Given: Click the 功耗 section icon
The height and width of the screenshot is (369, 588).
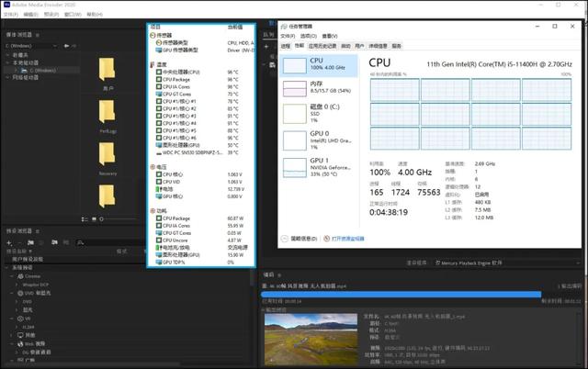Looking at the screenshot, I should tap(153, 210).
